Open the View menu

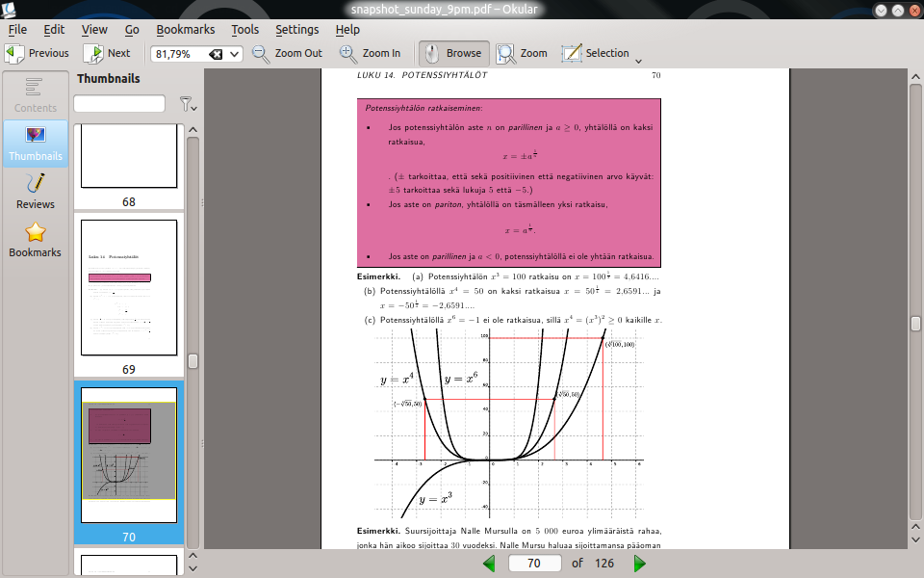click(x=94, y=30)
